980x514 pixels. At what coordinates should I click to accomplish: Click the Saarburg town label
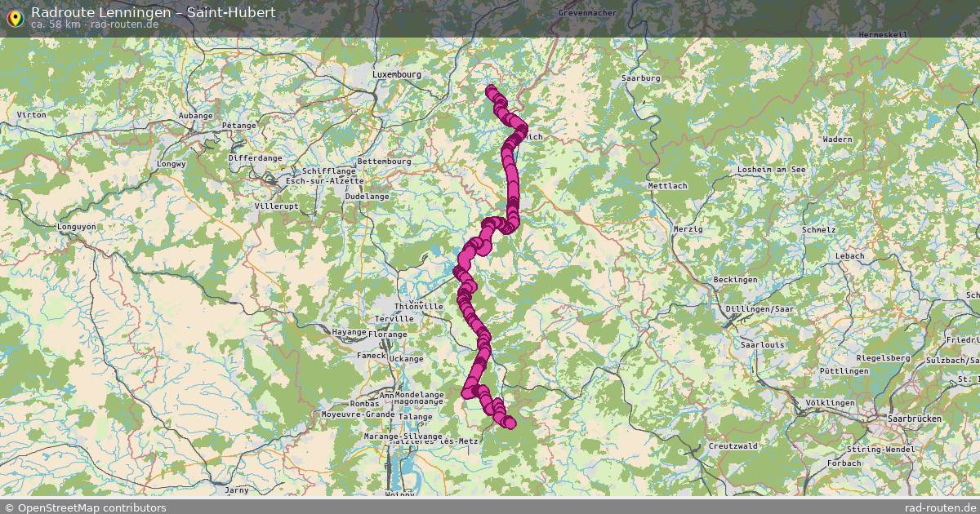tap(640, 78)
